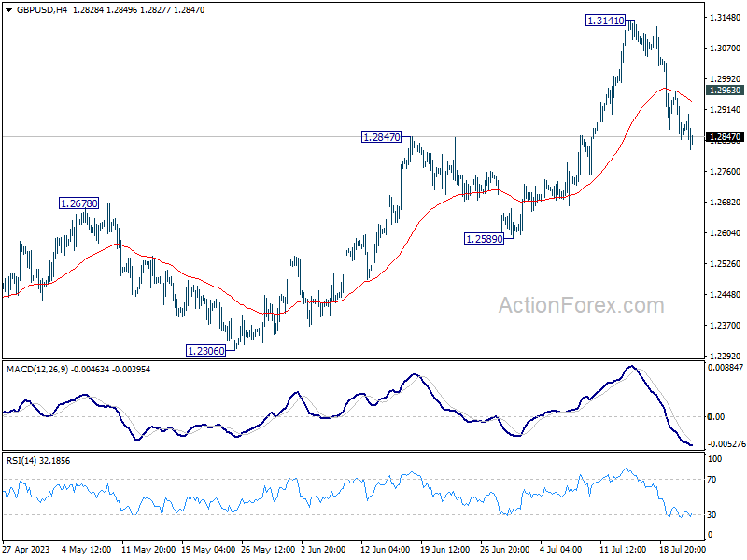Select the 4 May 12:00 time label

click(87, 550)
